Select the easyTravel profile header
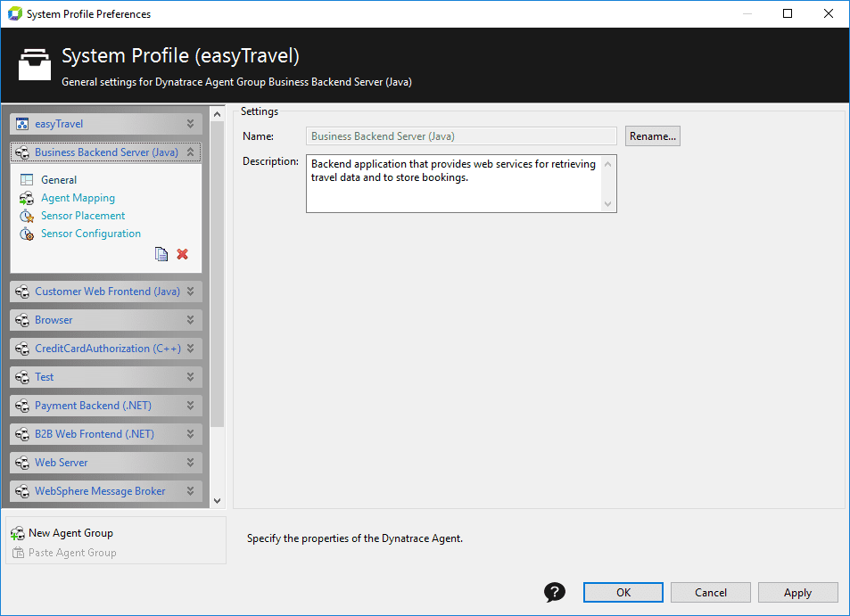 pyautogui.click(x=106, y=124)
